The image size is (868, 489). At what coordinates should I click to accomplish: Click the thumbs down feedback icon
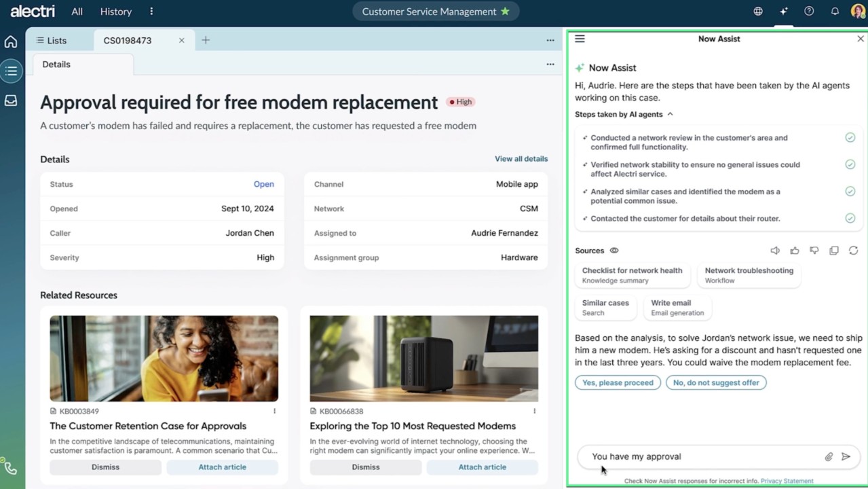point(814,251)
